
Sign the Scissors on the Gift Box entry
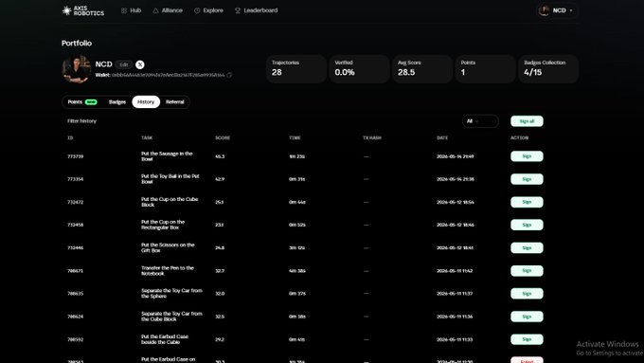[x=527, y=248]
